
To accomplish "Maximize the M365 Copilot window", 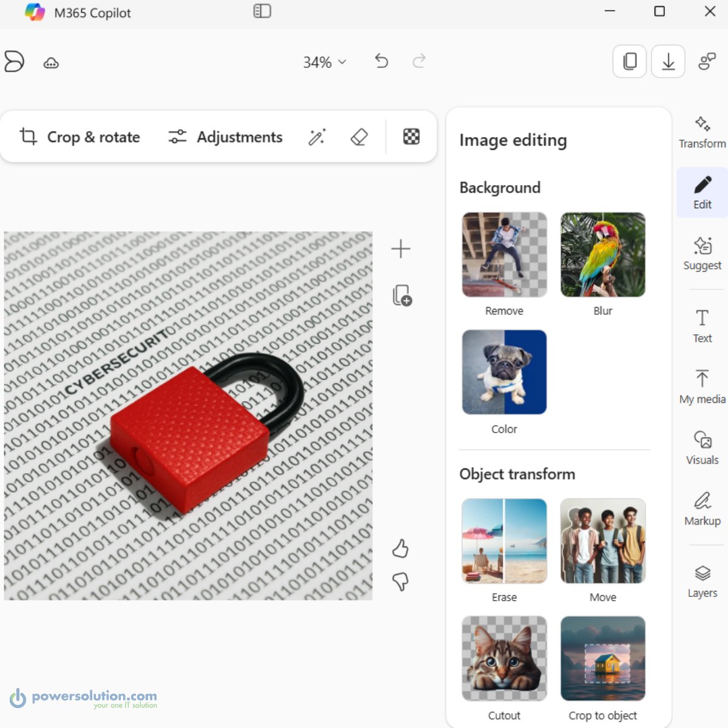I will point(659,11).
